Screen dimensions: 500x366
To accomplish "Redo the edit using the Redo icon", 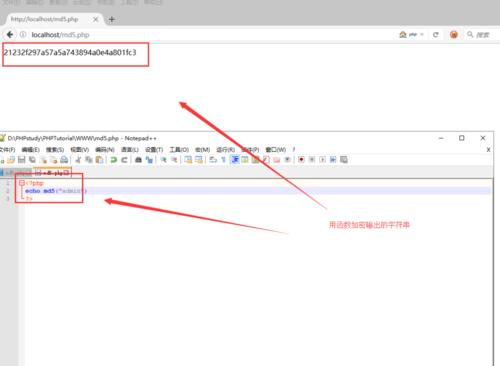I will tap(124, 160).
